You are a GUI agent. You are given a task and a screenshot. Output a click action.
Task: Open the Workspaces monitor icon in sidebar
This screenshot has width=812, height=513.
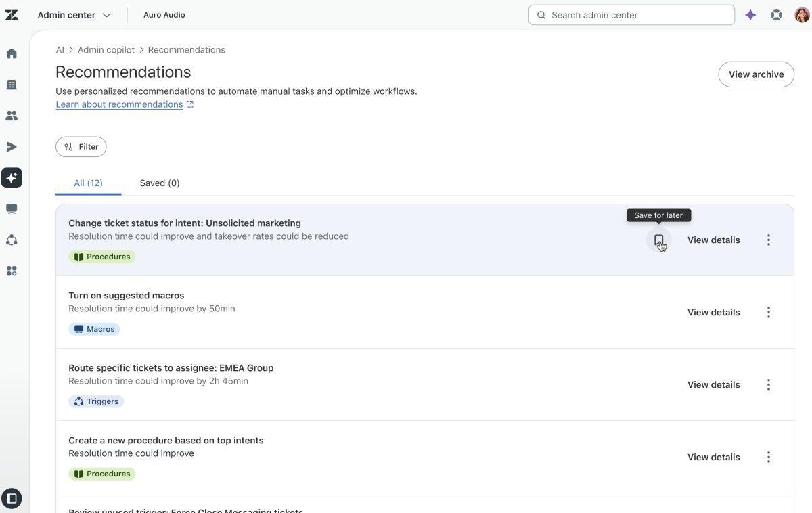point(12,209)
